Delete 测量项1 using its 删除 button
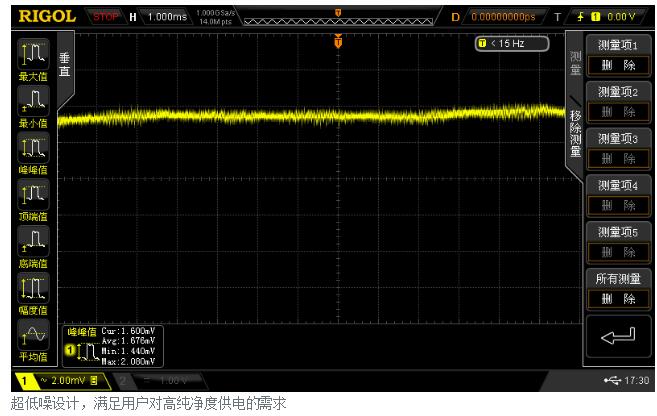Image resolution: width=657 pixels, height=416 pixels. point(616,65)
